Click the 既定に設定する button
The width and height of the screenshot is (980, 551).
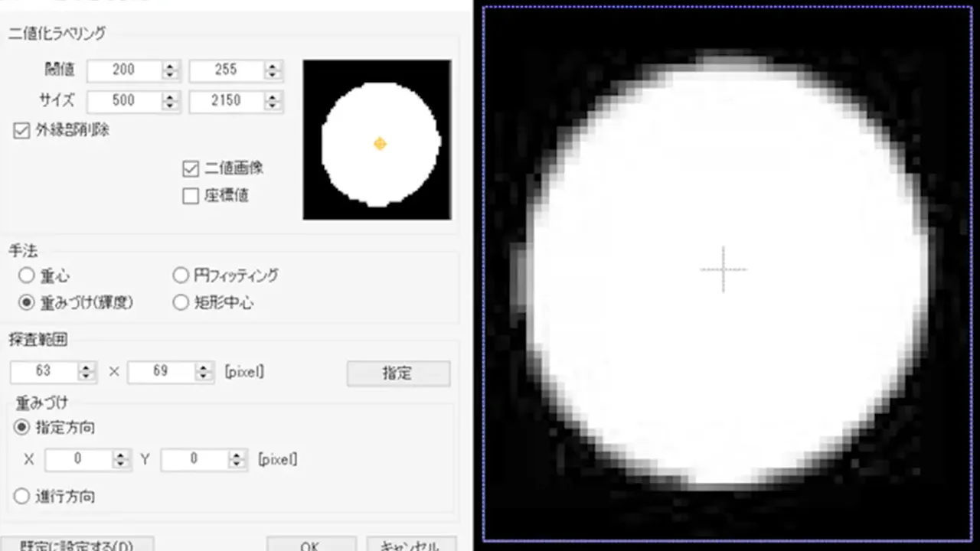click(77, 545)
